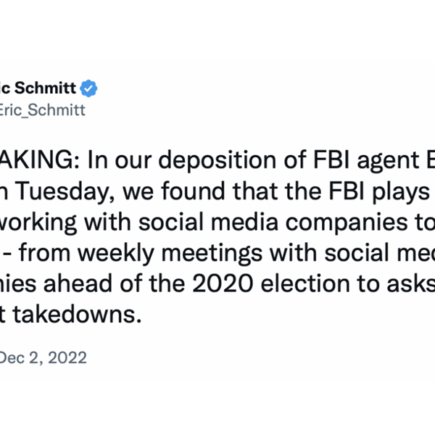Click 'FBI agent' in the first line

click(366, 162)
